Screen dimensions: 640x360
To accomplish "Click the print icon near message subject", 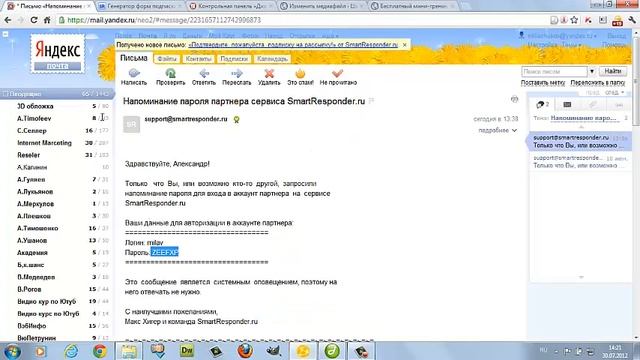I will (514, 99).
